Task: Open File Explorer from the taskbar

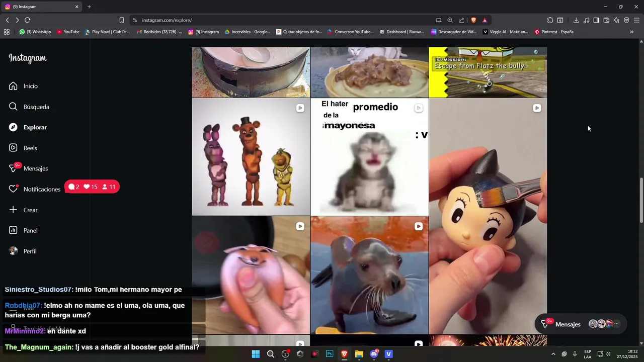Action: pyautogui.click(x=359, y=354)
